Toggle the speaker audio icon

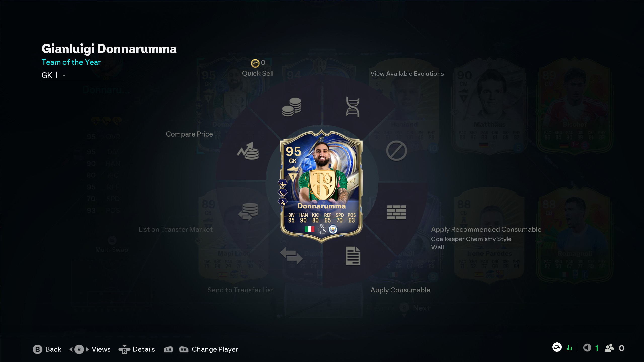(x=587, y=348)
